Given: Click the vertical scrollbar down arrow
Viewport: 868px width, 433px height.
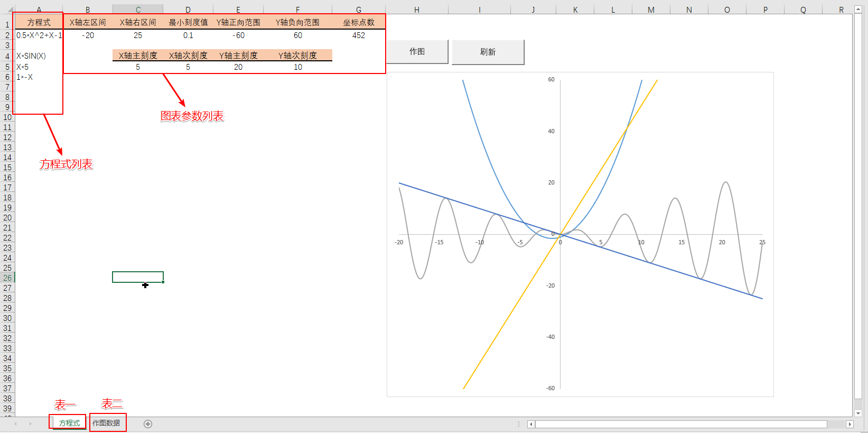Looking at the screenshot, I should pyautogui.click(x=858, y=413).
